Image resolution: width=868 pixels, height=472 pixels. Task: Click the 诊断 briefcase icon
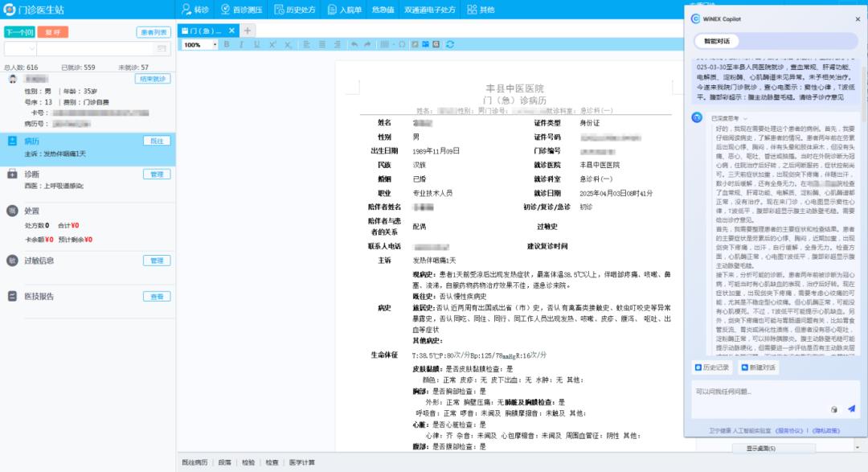pos(12,174)
